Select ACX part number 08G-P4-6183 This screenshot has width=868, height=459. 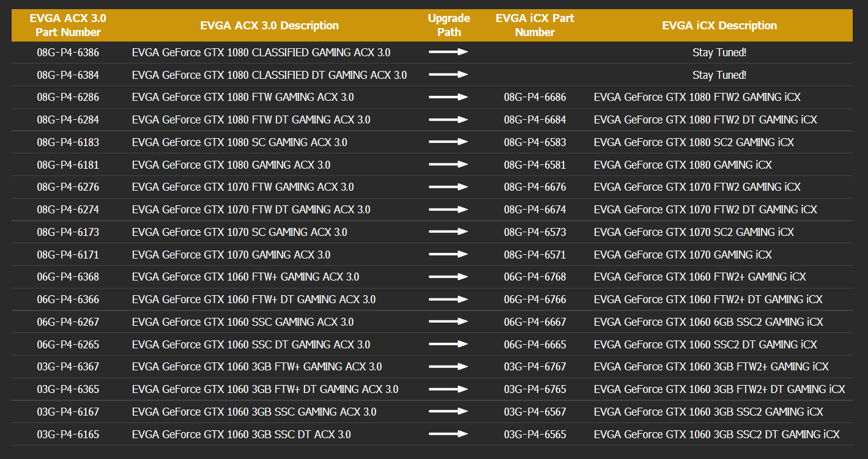point(68,142)
